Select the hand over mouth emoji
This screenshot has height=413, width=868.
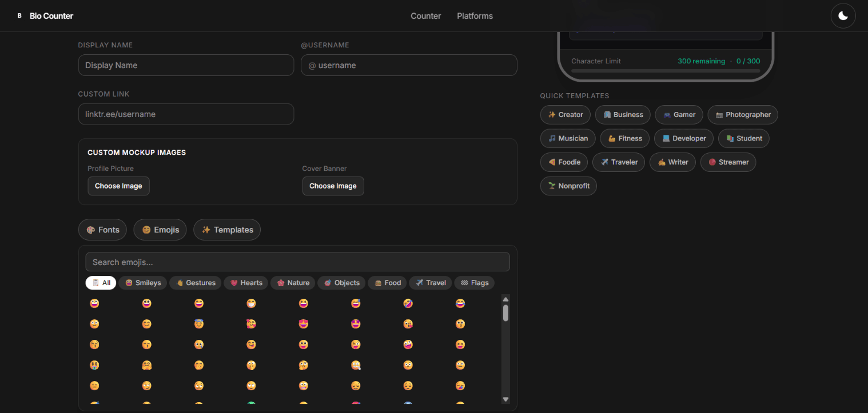coord(198,365)
